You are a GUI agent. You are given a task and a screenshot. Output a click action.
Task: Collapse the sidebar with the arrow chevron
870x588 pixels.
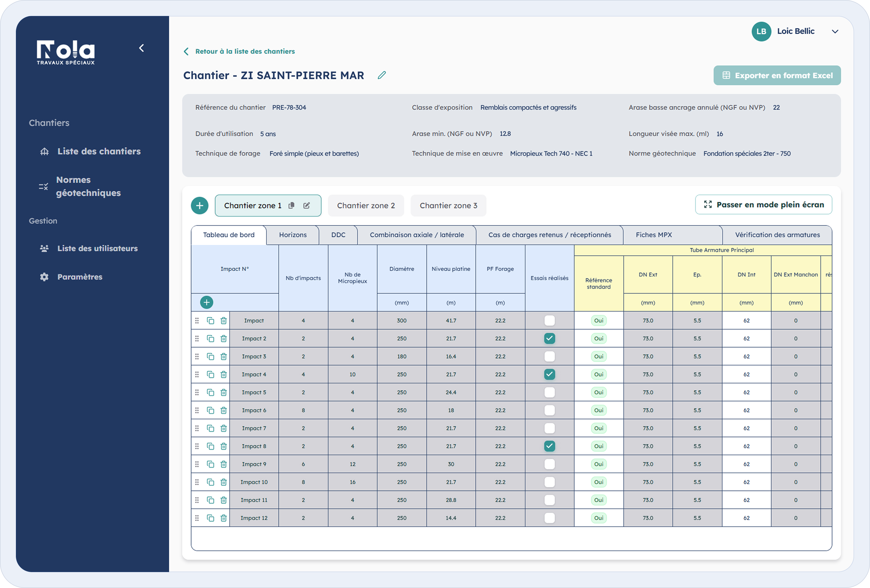141,48
